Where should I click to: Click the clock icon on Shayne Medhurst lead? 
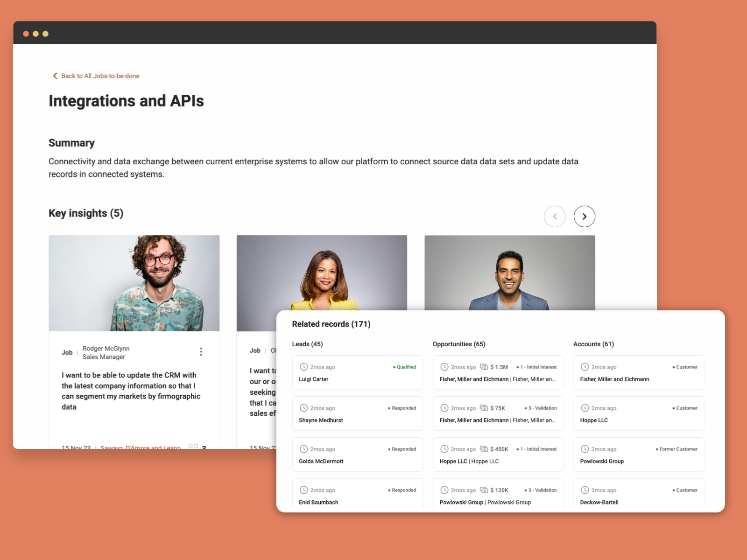(303, 408)
